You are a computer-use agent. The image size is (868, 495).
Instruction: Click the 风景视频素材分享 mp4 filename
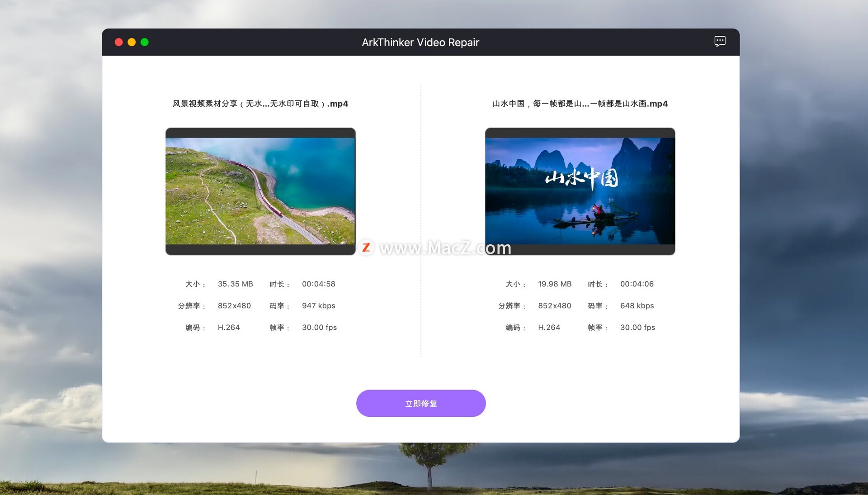pos(260,104)
